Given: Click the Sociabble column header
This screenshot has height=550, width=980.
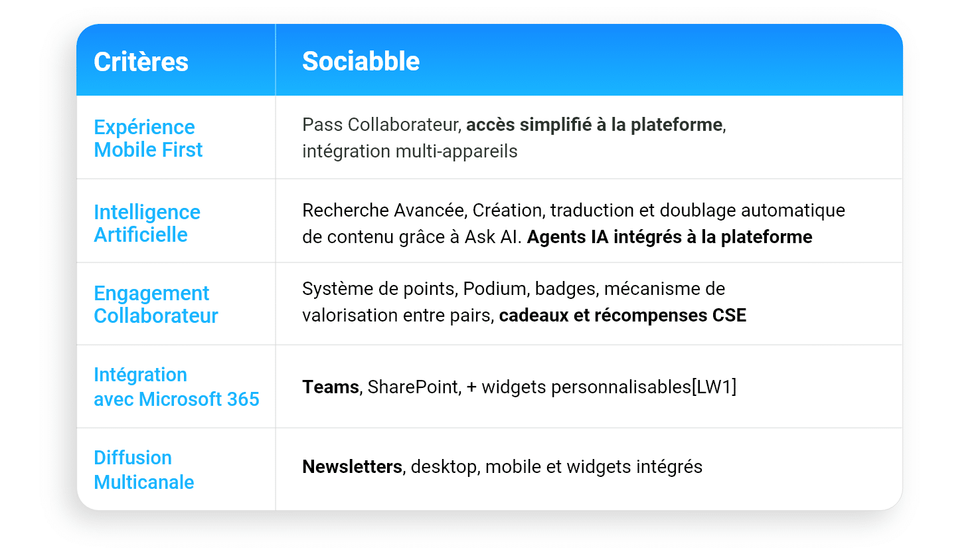Looking at the screenshot, I should click(x=361, y=61).
